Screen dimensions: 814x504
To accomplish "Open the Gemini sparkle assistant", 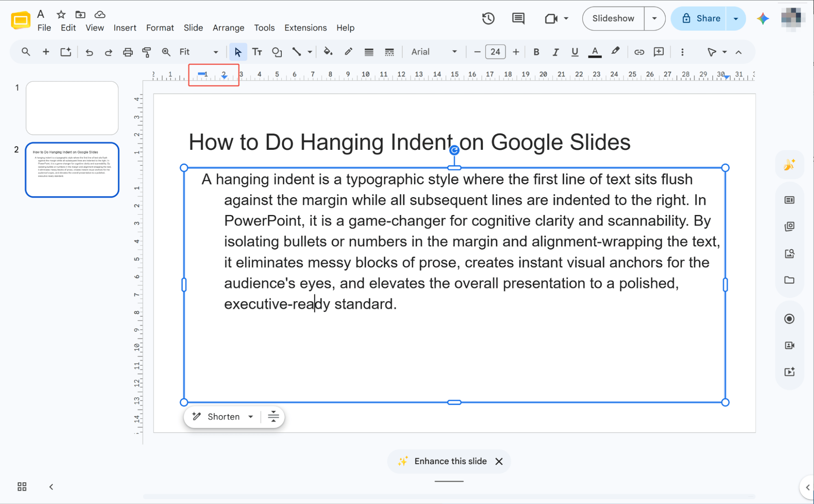I will [x=763, y=18].
